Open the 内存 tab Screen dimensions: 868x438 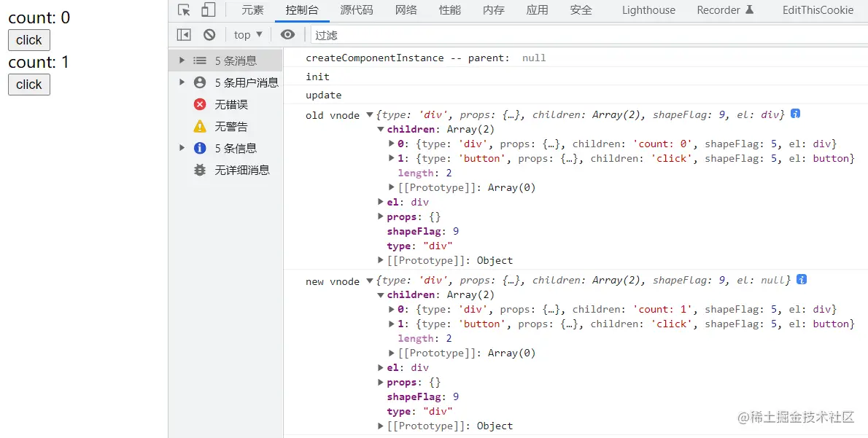[493, 10]
